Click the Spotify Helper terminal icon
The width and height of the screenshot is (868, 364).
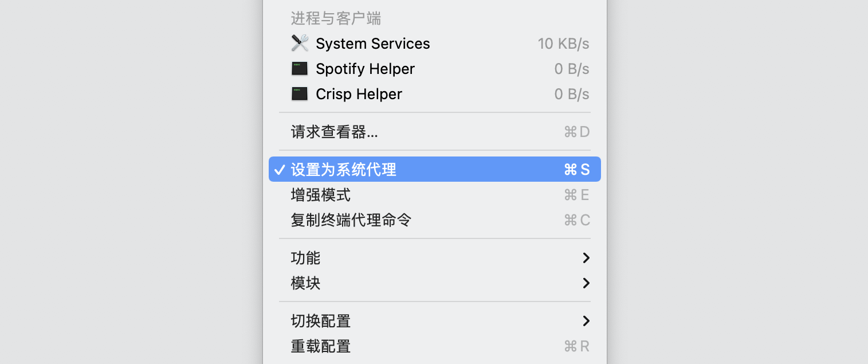click(x=300, y=69)
